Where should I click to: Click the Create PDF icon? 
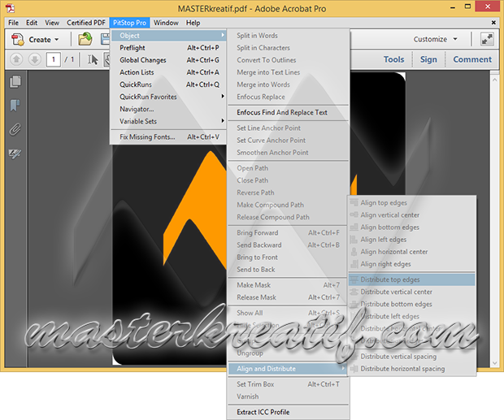click(x=18, y=40)
